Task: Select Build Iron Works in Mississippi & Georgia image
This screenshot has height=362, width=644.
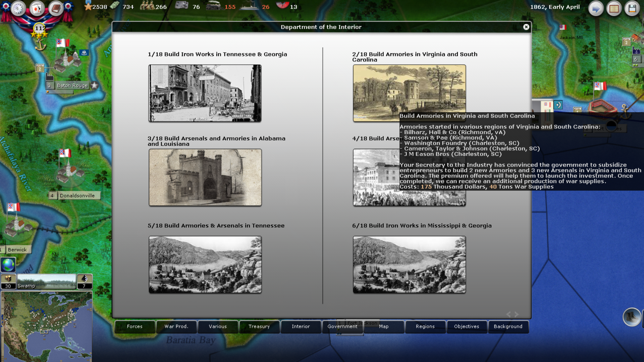Action: [409, 264]
